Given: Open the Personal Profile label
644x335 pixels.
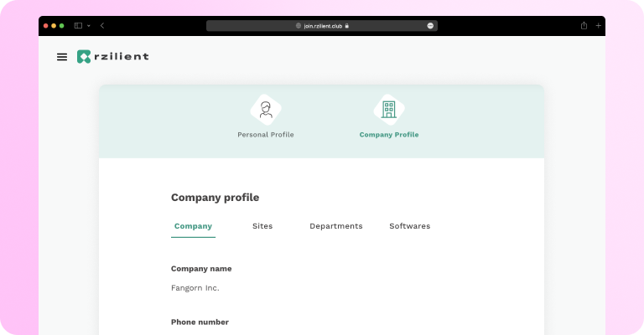Looking at the screenshot, I should pos(266,135).
